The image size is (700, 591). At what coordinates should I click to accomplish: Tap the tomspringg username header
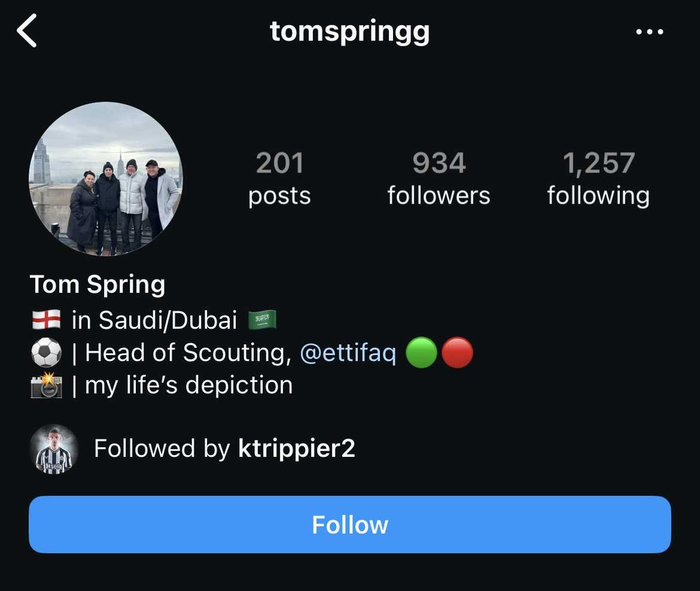(x=350, y=32)
